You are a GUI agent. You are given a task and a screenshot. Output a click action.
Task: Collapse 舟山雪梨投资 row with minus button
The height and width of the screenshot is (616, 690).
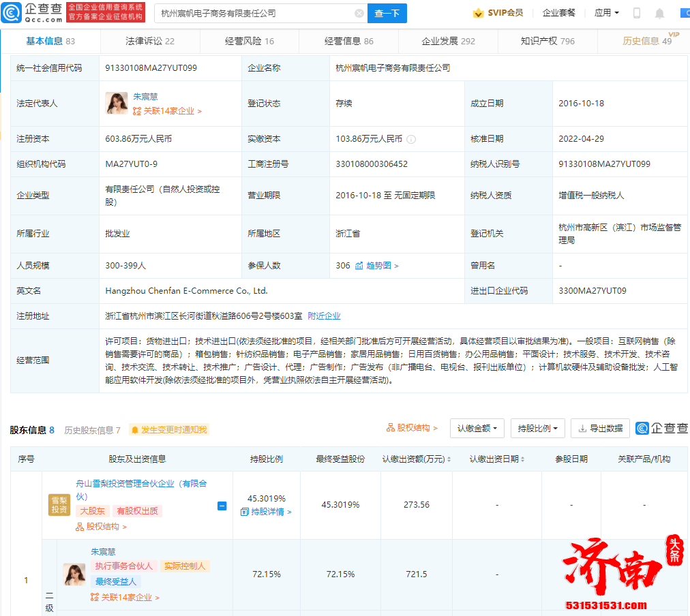(x=222, y=506)
